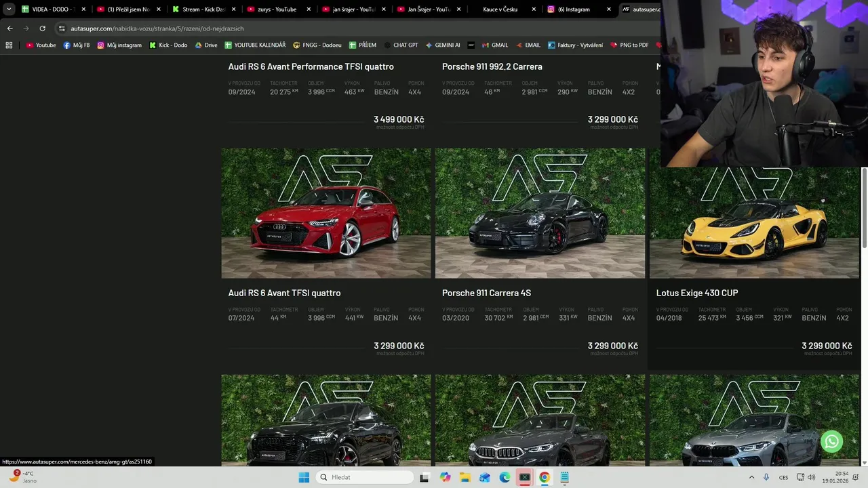This screenshot has height=488, width=868.
Task: Open Outlook from taskbar
Action: 484,477
